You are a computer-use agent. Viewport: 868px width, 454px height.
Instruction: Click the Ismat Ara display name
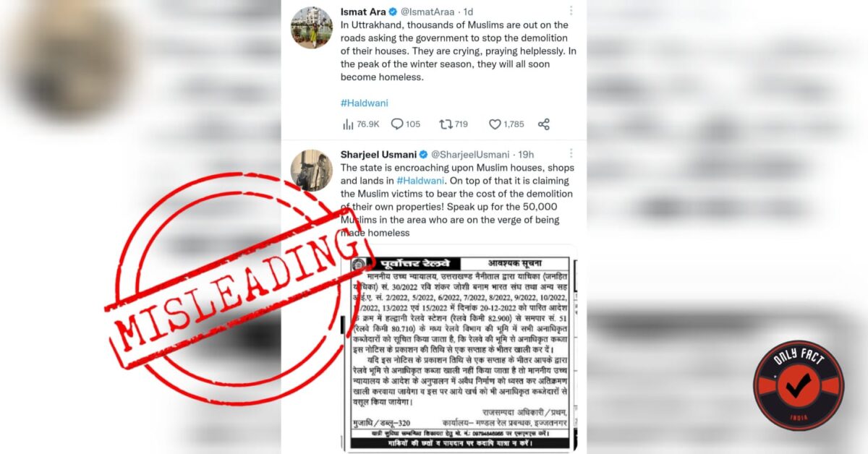[x=363, y=12]
